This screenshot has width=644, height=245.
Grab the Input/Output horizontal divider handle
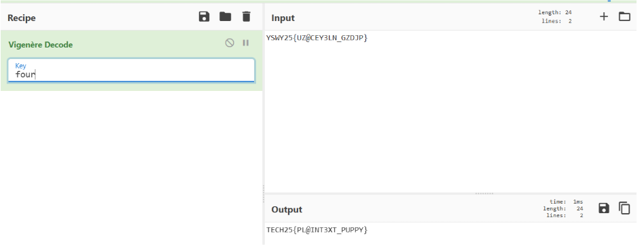(x=484, y=193)
